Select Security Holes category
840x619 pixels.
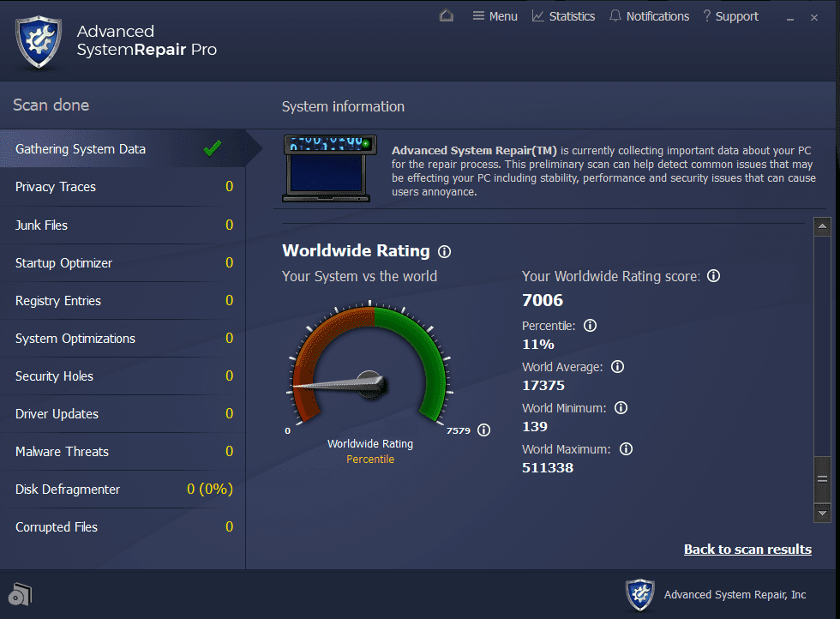click(x=123, y=376)
